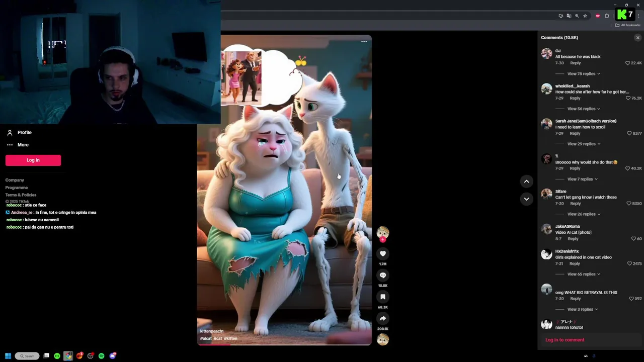Expand View 3 replies
The width and height of the screenshot is (644, 362).
pos(582,309)
